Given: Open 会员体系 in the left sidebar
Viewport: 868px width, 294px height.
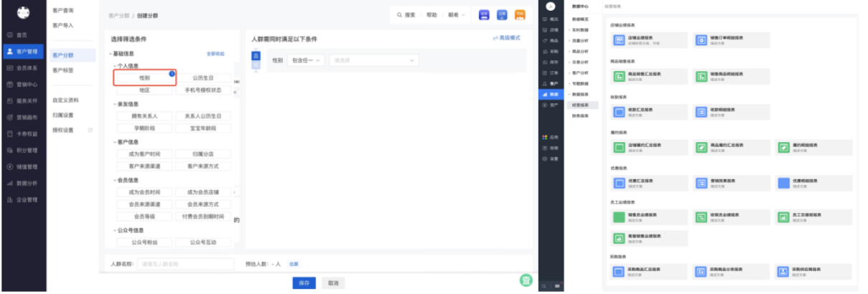Looking at the screenshot, I should pyautogui.click(x=23, y=68).
